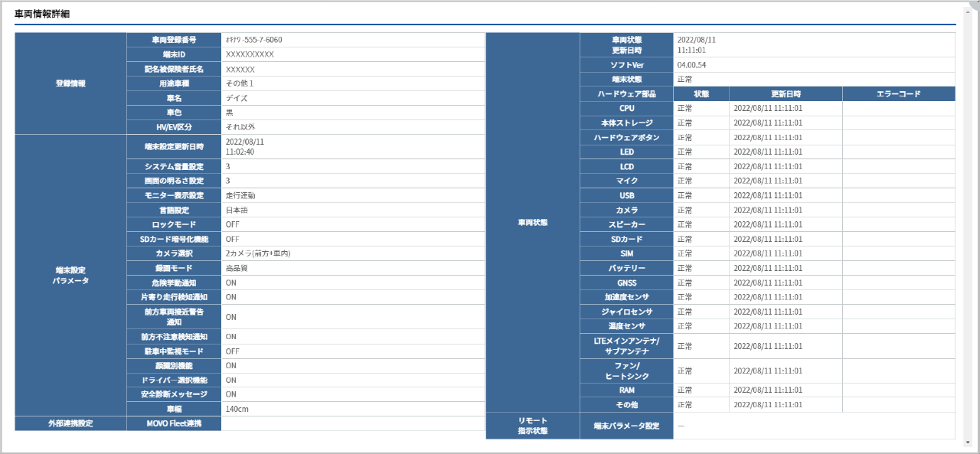Click the 車両登録番号 value ending in 555-7-6060
Screen dimensions: 980x454
pos(254,40)
